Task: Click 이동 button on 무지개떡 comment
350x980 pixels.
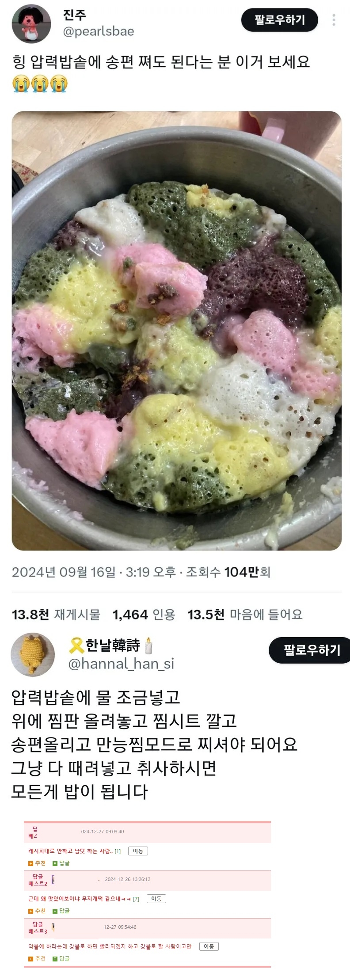Action: 156,899
